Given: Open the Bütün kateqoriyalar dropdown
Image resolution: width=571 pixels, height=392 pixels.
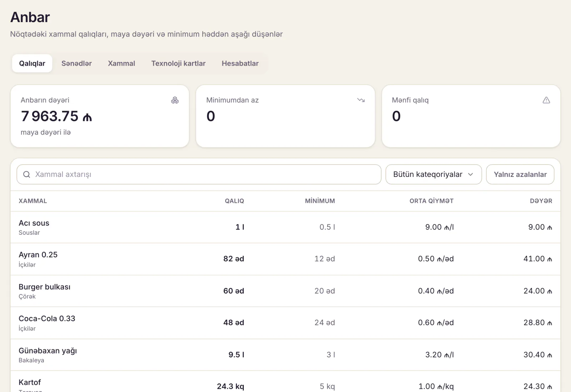Looking at the screenshot, I should [x=434, y=174].
